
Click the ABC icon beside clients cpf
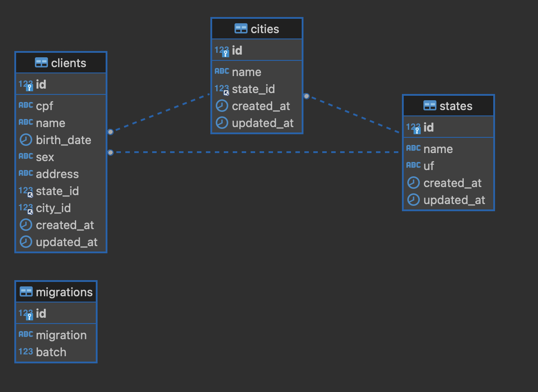coord(26,105)
